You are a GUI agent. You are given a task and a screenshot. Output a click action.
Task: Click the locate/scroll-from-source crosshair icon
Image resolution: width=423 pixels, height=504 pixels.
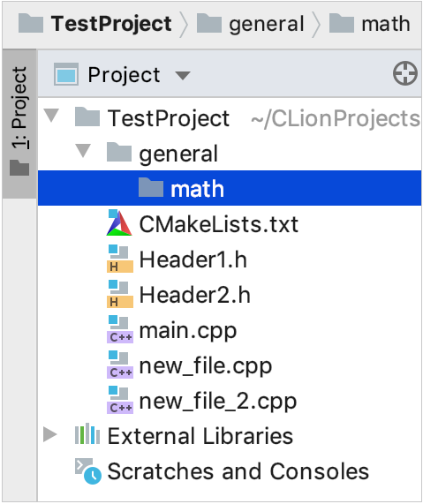coord(405,73)
